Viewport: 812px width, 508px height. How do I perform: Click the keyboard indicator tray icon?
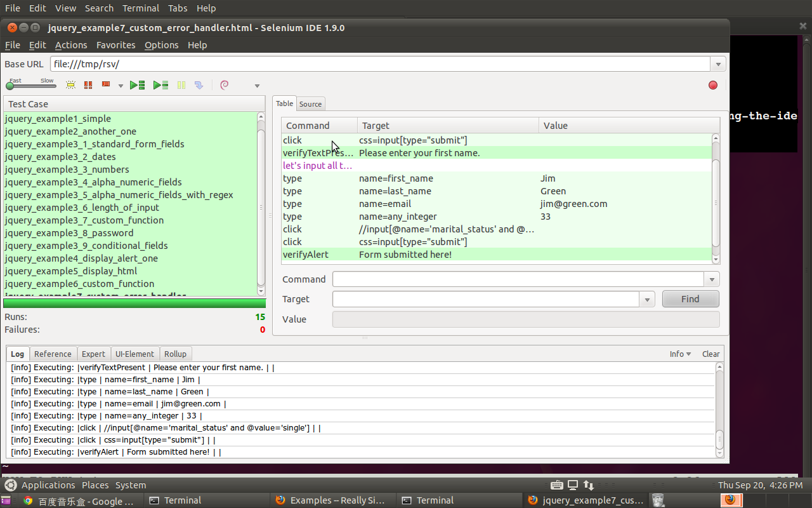pyautogui.click(x=557, y=485)
